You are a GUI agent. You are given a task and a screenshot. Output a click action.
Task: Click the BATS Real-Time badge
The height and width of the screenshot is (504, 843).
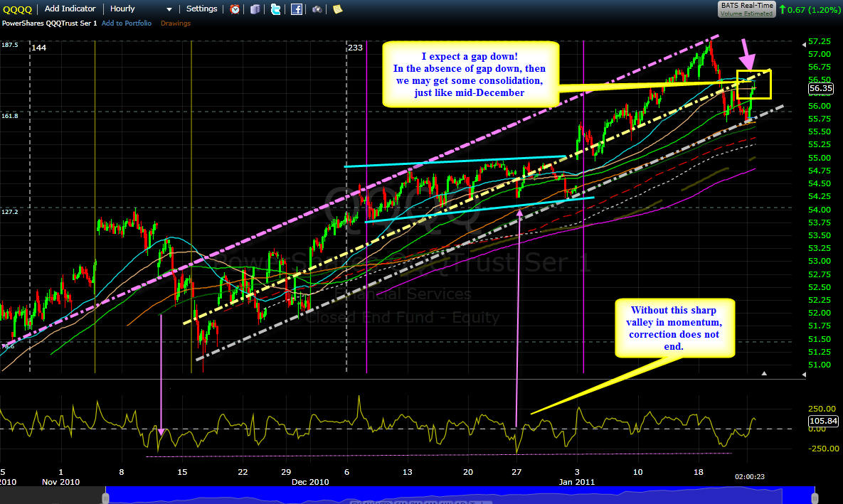pyautogui.click(x=747, y=9)
